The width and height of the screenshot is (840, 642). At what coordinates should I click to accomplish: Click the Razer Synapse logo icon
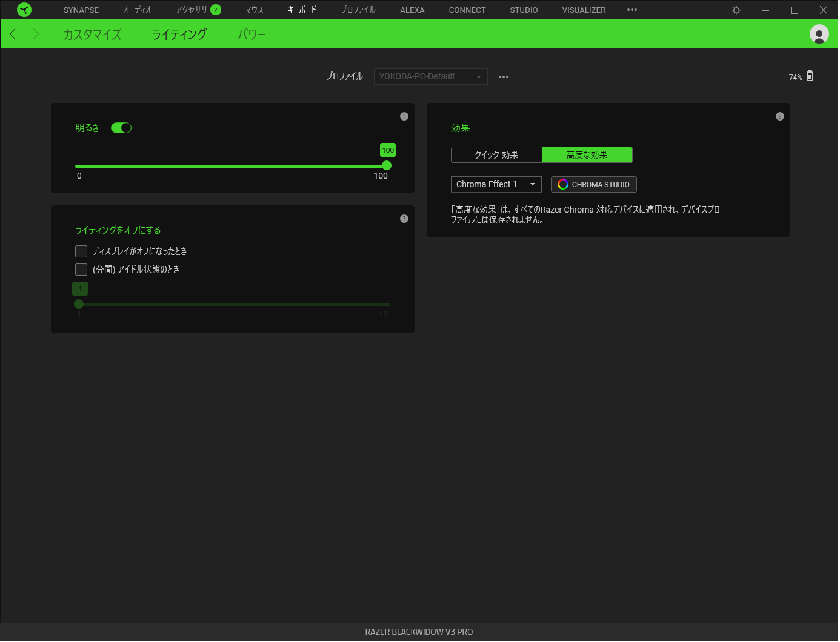pyautogui.click(x=24, y=10)
